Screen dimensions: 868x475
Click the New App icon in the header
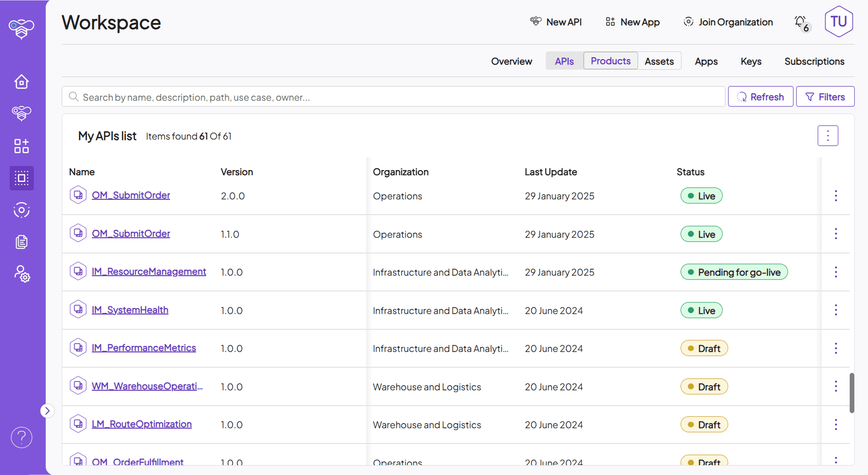[610, 21]
